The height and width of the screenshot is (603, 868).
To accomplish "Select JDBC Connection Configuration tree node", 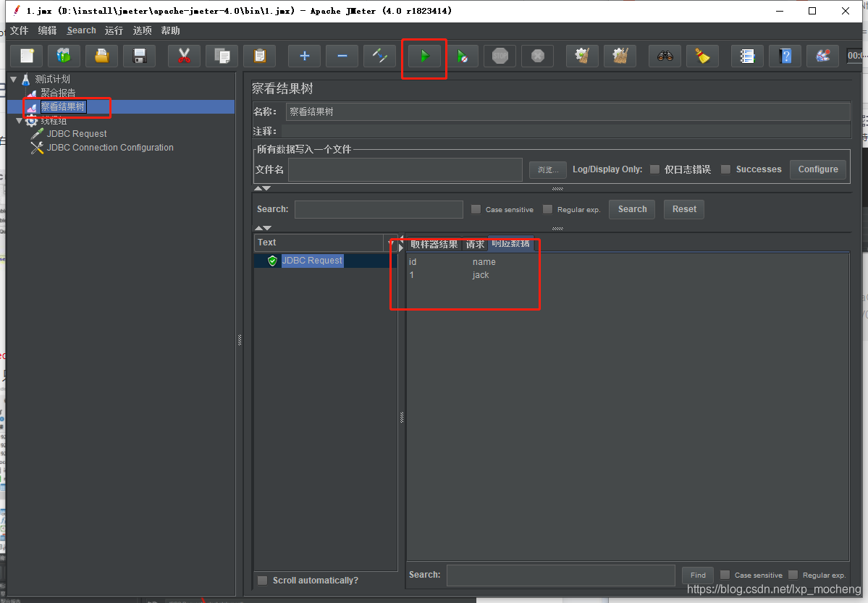I will (x=109, y=148).
